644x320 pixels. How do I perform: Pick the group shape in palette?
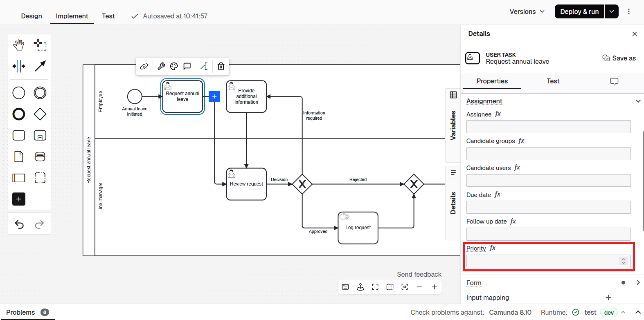coord(40,178)
